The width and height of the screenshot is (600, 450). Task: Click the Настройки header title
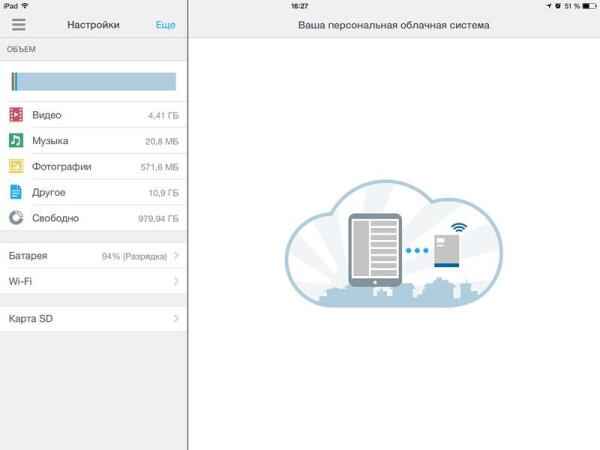coord(93,25)
